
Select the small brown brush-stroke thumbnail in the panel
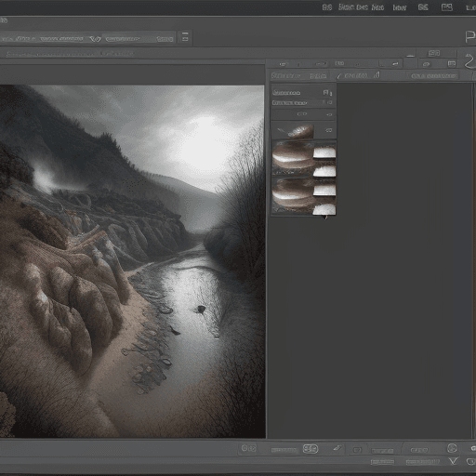coord(300,131)
